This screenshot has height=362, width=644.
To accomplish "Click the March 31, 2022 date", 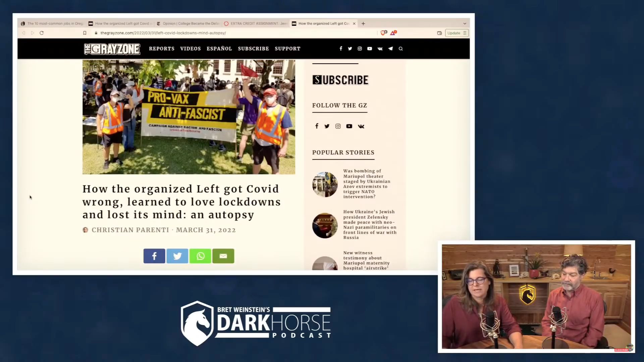I will [206, 230].
